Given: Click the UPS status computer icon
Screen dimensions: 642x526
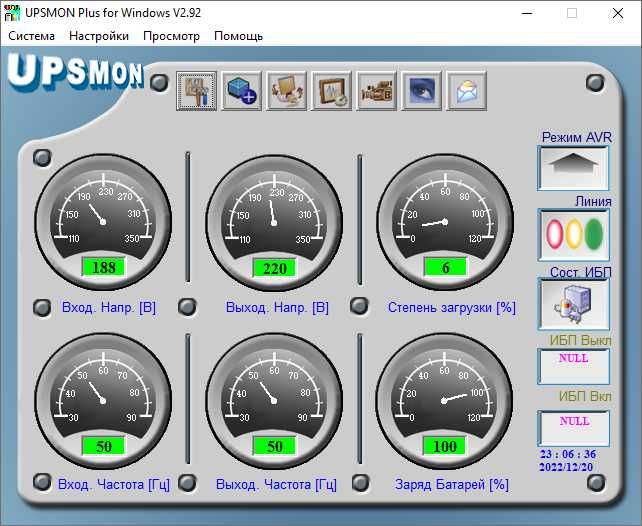Looking at the screenshot, I should 574,304.
